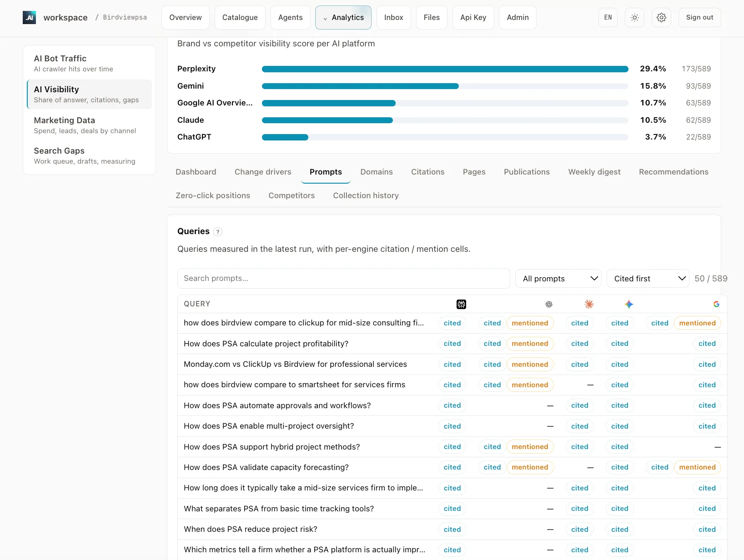This screenshot has width=744, height=560.
Task: Click the Gemini engine icon in table header
Action: pos(629,304)
